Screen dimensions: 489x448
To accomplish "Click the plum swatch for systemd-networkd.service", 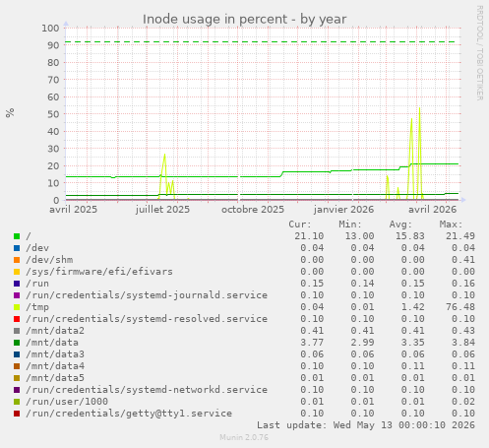I will point(17,390).
